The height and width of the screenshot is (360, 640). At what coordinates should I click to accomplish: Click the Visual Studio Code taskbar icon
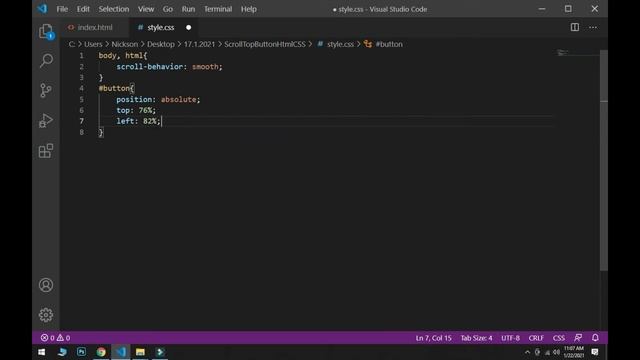coord(121,352)
